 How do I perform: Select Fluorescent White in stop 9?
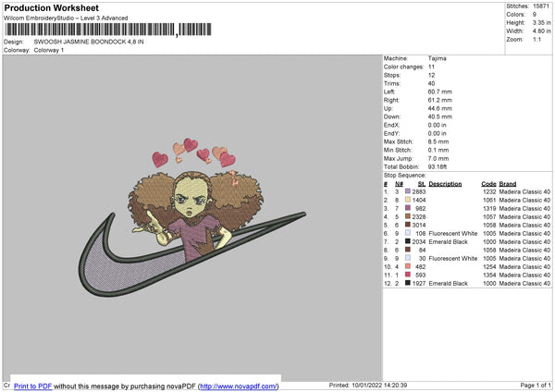pyautogui.click(x=453, y=258)
